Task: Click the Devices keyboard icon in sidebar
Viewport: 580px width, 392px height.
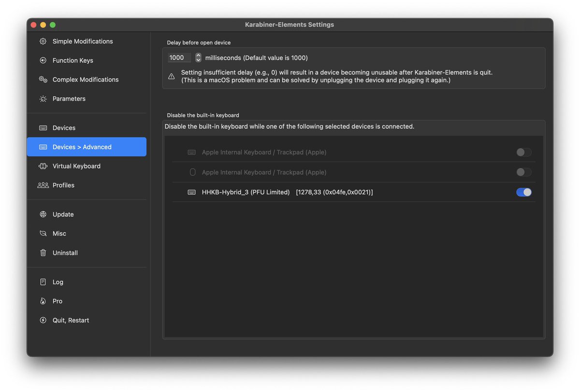Action: click(43, 128)
